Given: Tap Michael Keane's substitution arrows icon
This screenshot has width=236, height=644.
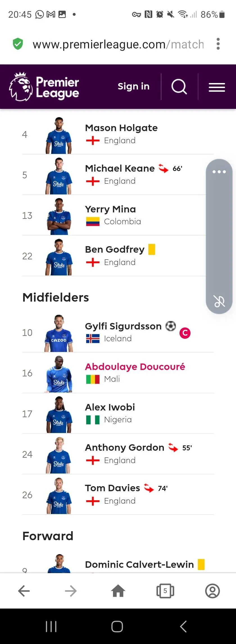Looking at the screenshot, I should (x=164, y=168).
